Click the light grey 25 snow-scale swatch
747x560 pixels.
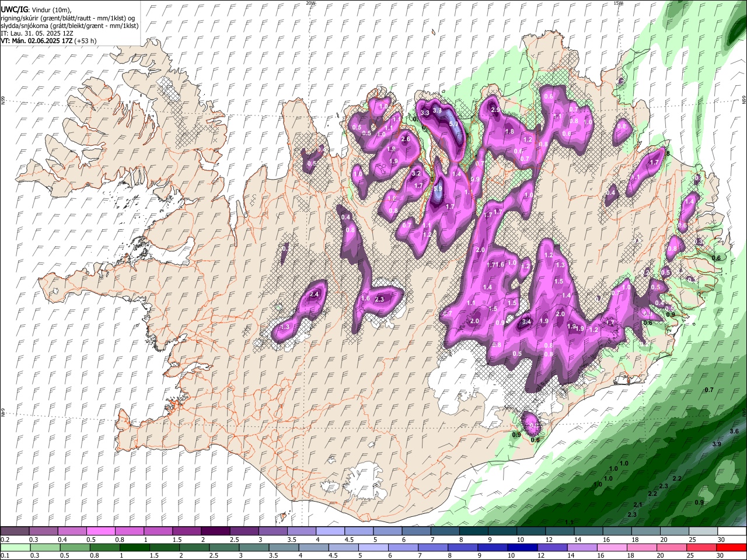pyautogui.click(x=703, y=531)
